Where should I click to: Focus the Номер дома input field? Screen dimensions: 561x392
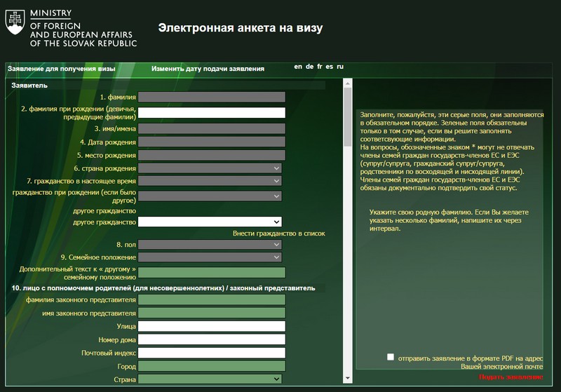(212, 339)
